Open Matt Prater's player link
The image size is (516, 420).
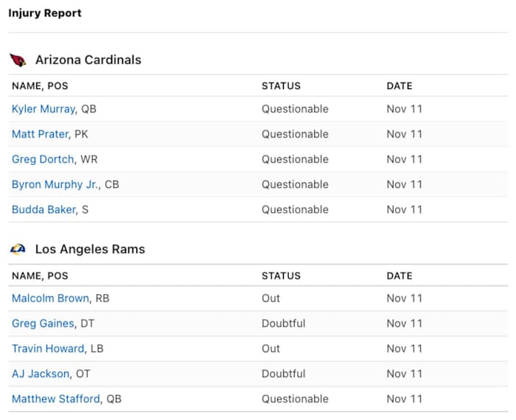(x=41, y=134)
